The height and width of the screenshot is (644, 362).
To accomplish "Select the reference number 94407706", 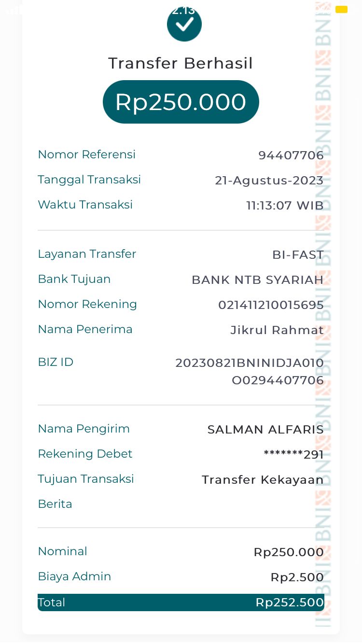I will [x=291, y=155].
